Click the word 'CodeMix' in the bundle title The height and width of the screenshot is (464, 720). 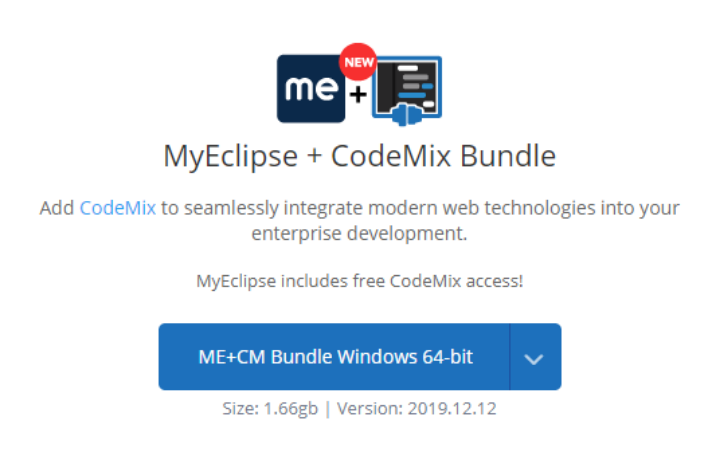click(391, 156)
